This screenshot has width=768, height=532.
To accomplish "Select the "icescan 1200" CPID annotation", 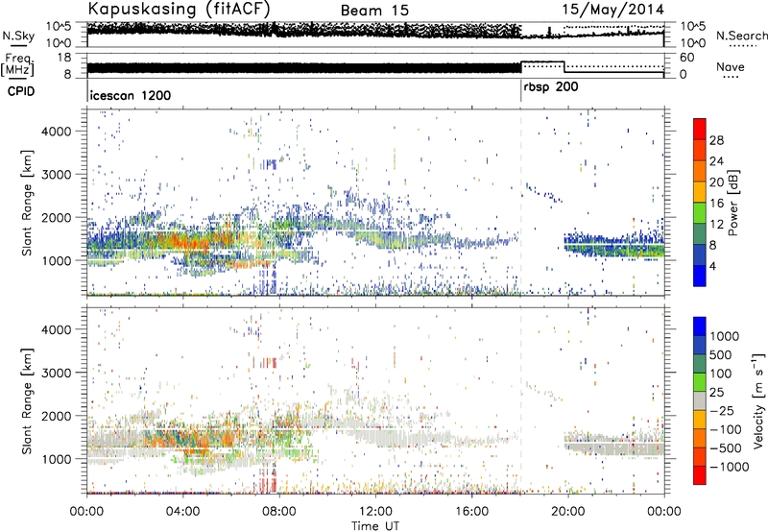I will (131, 95).
